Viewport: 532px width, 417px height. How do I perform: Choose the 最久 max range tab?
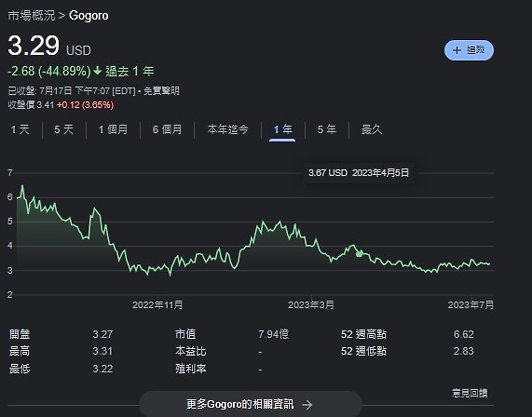(x=372, y=129)
